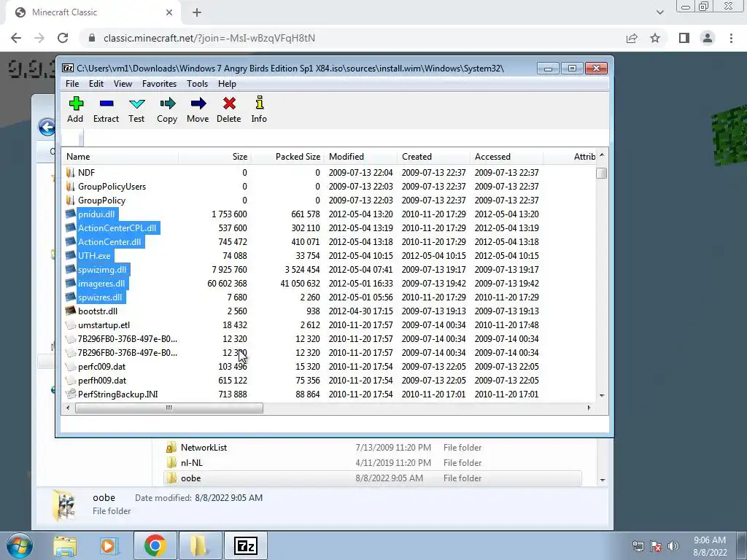Bookmark this page with the star icon
747x560 pixels.
coord(655,38)
